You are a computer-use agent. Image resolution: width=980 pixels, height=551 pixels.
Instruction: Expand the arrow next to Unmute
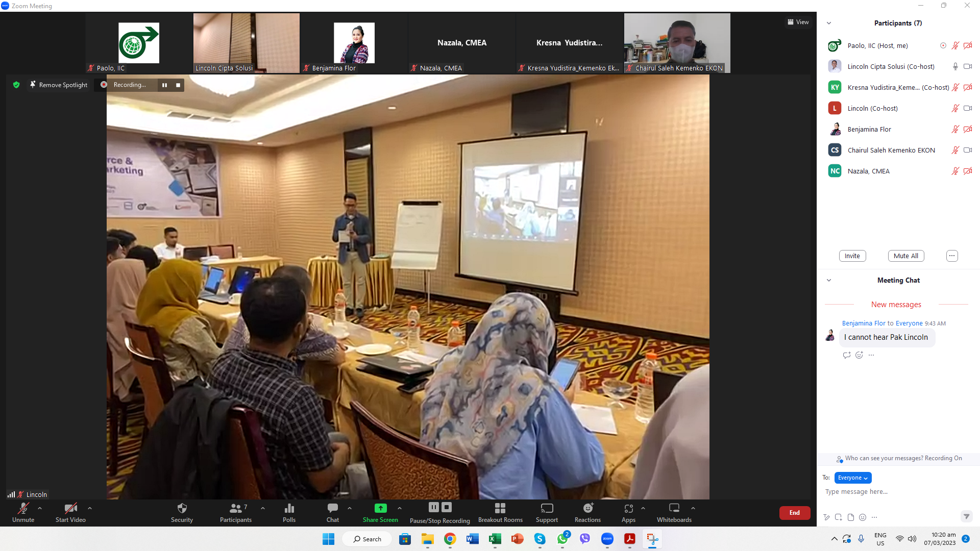click(x=40, y=508)
